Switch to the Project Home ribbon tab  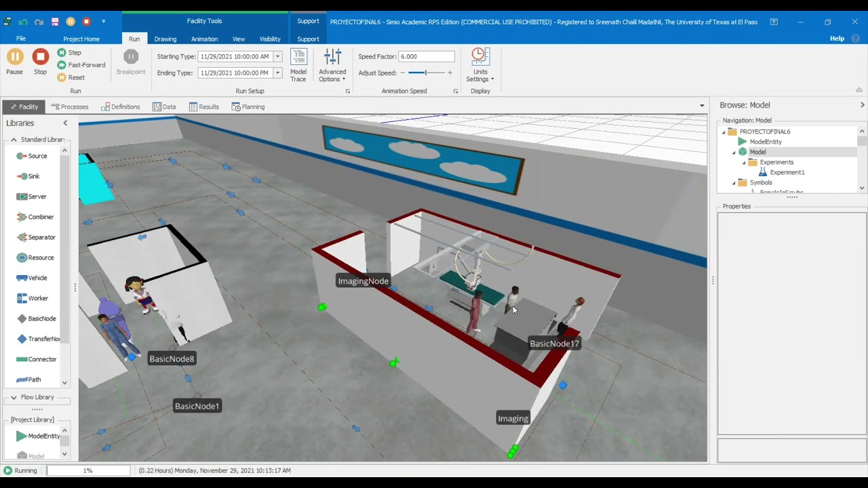[81, 39]
